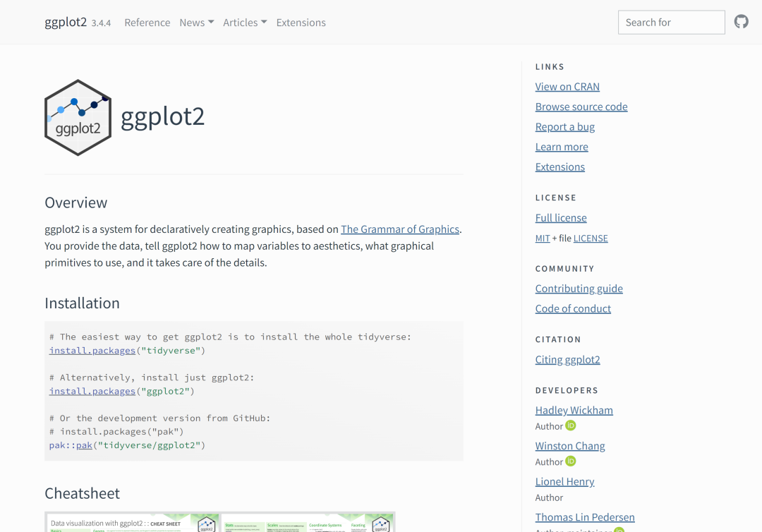
Task: Click the DEVELOPERS sidebar heading
Action: click(x=567, y=390)
